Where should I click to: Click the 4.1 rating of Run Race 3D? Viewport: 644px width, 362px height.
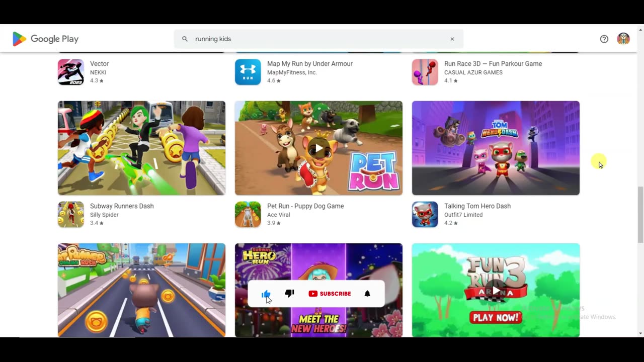coord(451,80)
